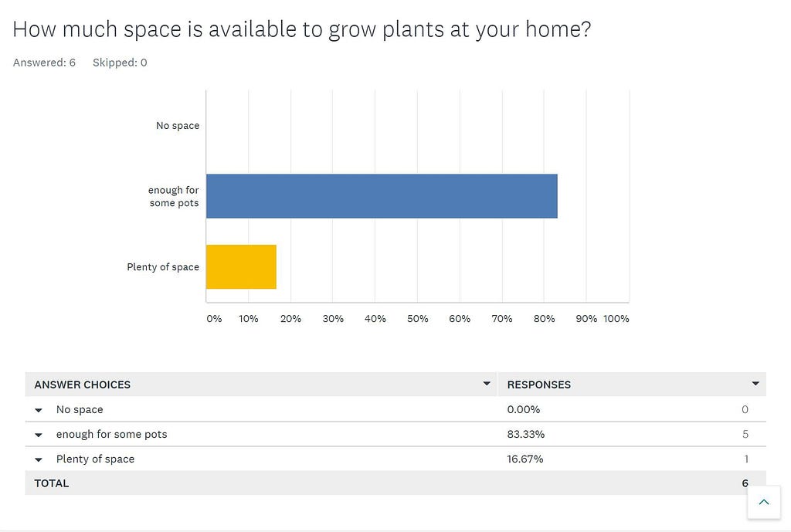Expand the enough for some pots row arrow
The width and height of the screenshot is (791, 532).
point(39,435)
